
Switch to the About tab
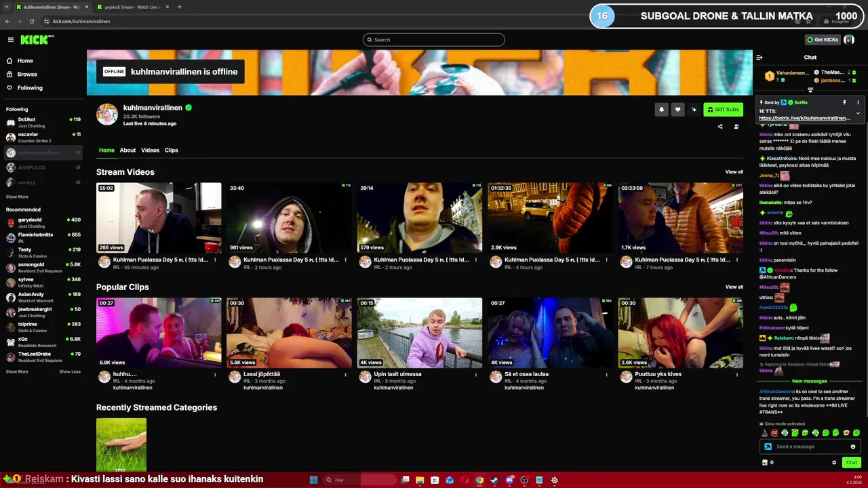tap(127, 150)
